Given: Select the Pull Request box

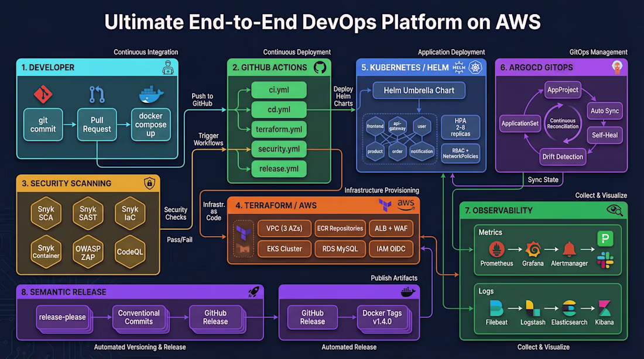Looking at the screenshot, I should [97, 125].
